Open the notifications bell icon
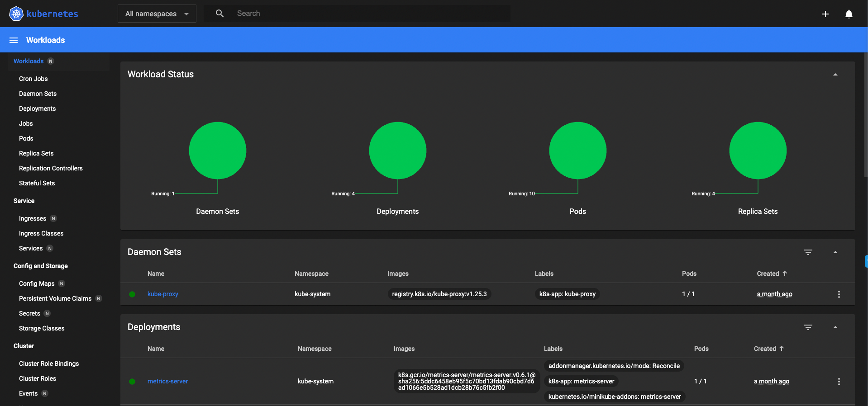868x406 pixels. [x=849, y=14]
